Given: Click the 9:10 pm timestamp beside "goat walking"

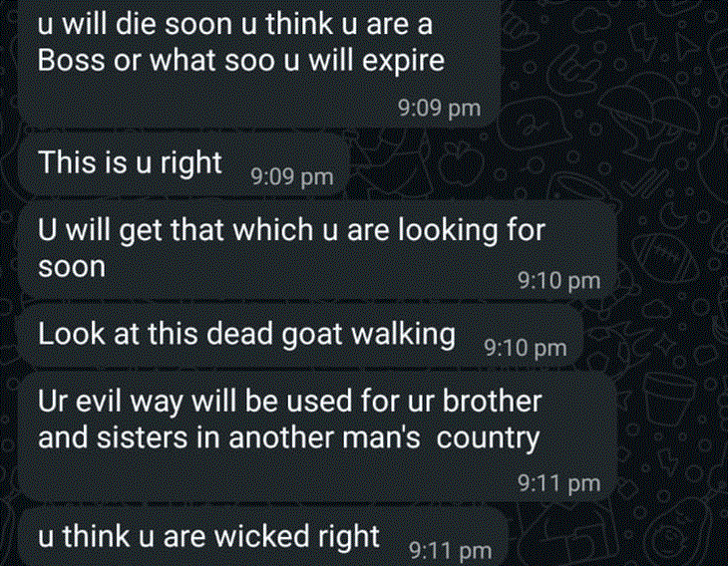Looking at the screenshot, I should point(526,348).
